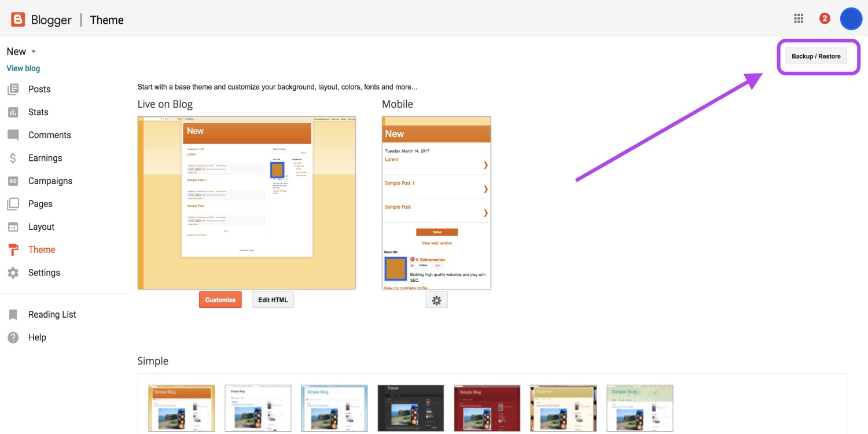Open the mobile theme gear settings
The height and width of the screenshot is (434, 868).
pyautogui.click(x=436, y=299)
